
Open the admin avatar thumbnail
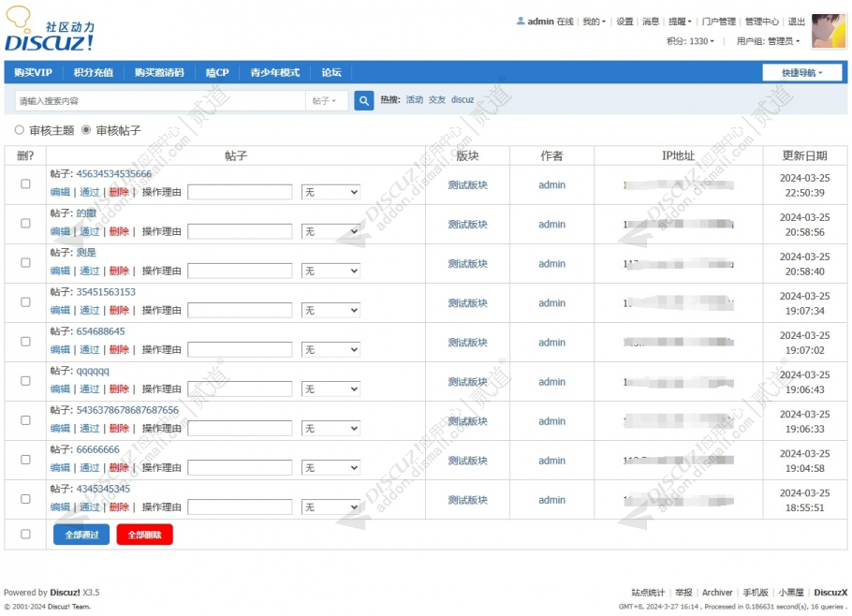(828, 31)
